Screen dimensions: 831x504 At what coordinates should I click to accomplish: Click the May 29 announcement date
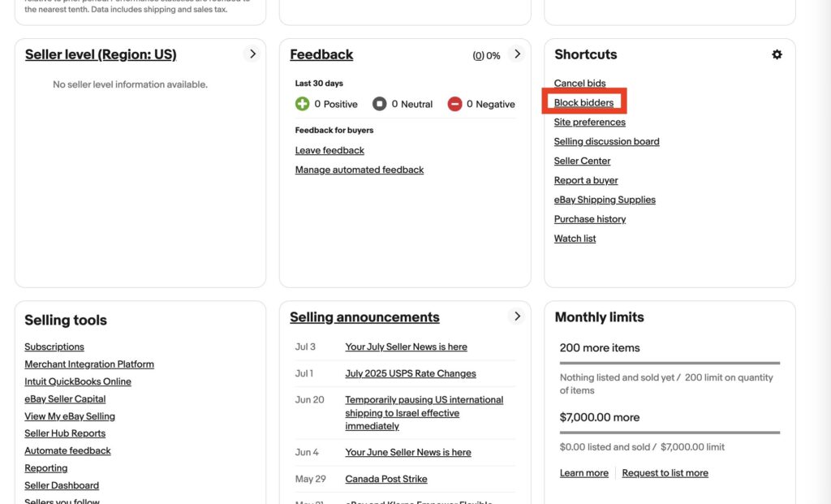tap(311, 479)
